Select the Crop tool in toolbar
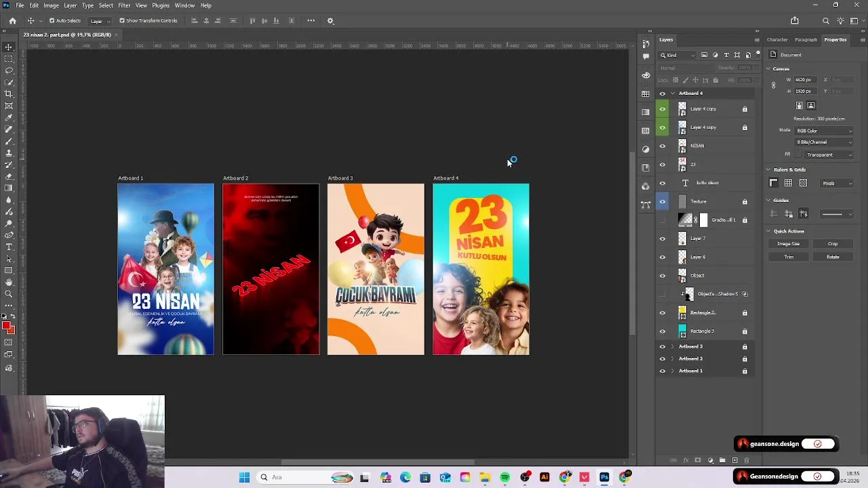Screen dimensions: 868x488 (9, 94)
